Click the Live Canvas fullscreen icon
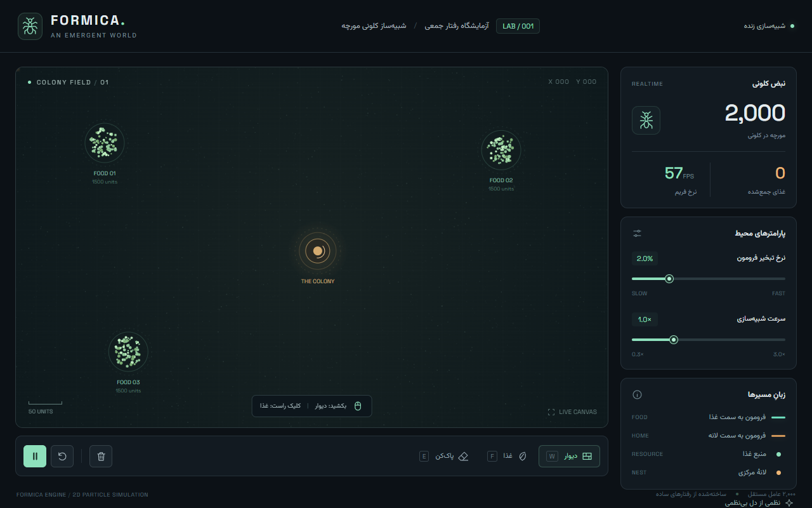The height and width of the screenshot is (508, 812). coord(551,412)
